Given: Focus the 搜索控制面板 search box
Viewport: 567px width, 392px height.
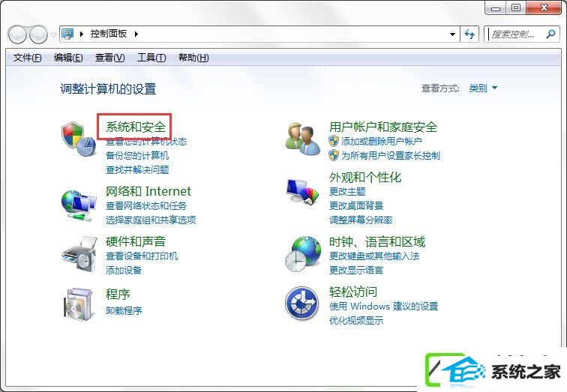Looking at the screenshot, I should point(515,34).
